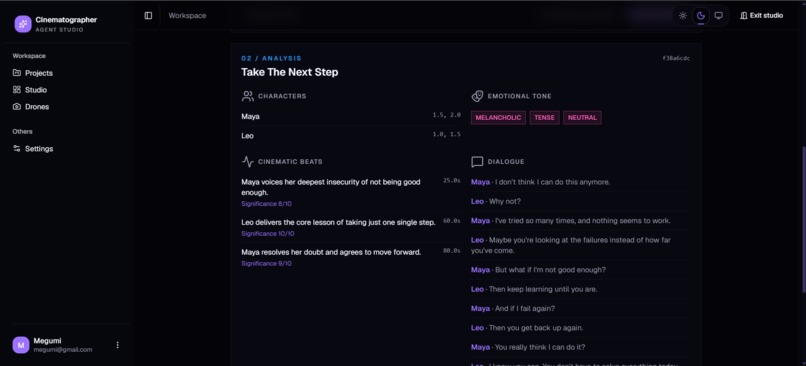Click the 80.0s beat timestamp
Viewport: 806px width, 366px height.
452,251
